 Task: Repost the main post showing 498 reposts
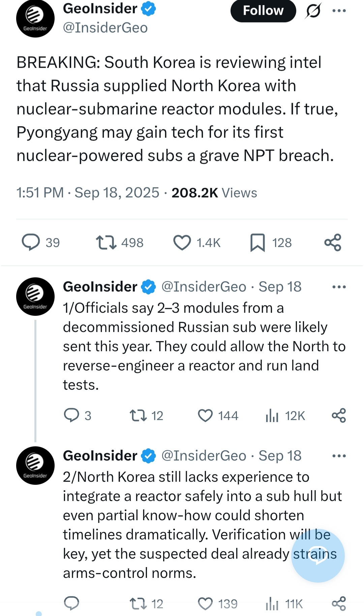(107, 243)
